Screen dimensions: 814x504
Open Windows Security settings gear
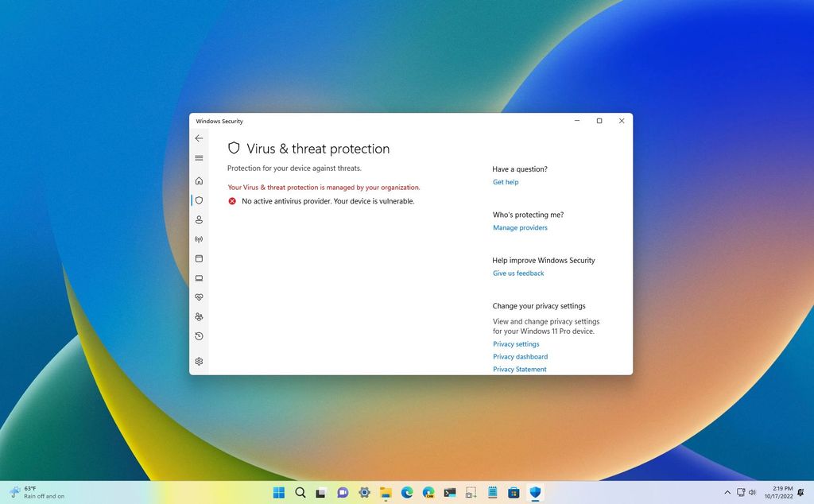pyautogui.click(x=199, y=361)
